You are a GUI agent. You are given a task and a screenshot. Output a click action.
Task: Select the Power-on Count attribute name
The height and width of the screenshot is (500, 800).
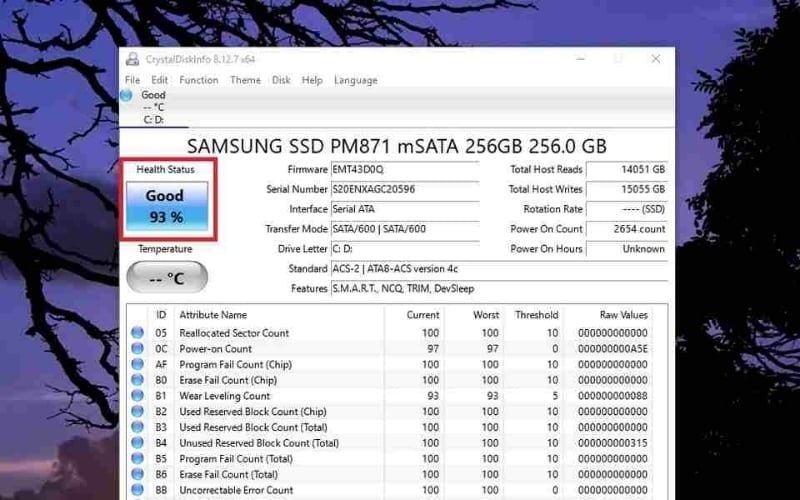tap(215, 348)
